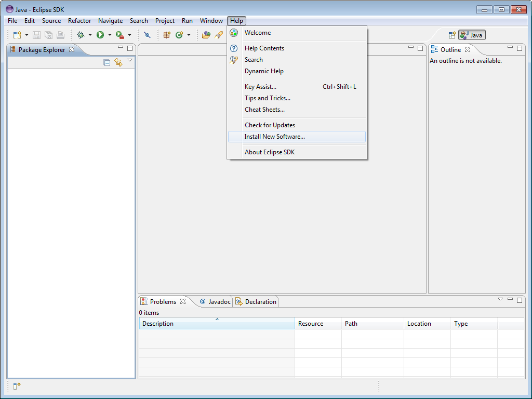Screen dimensions: 532x399
Task: Close the Outline view tab
Action: (468, 49)
